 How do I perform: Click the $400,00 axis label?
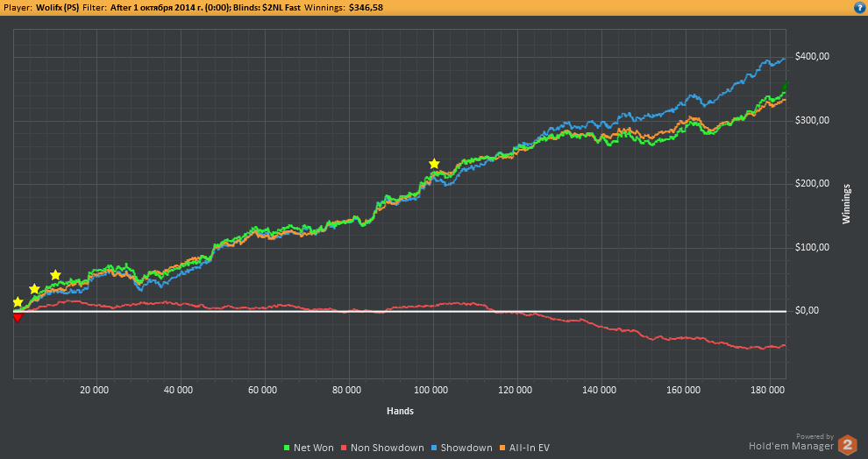[x=812, y=56]
